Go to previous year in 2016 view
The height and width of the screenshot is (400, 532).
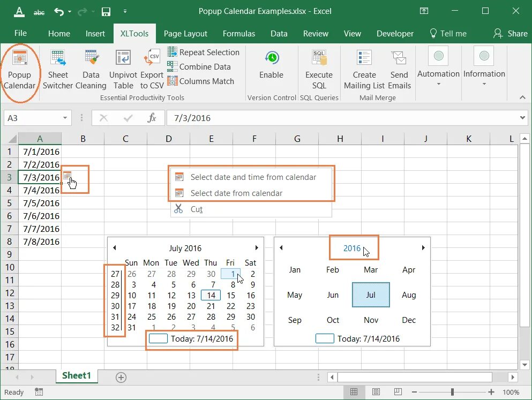(281, 248)
